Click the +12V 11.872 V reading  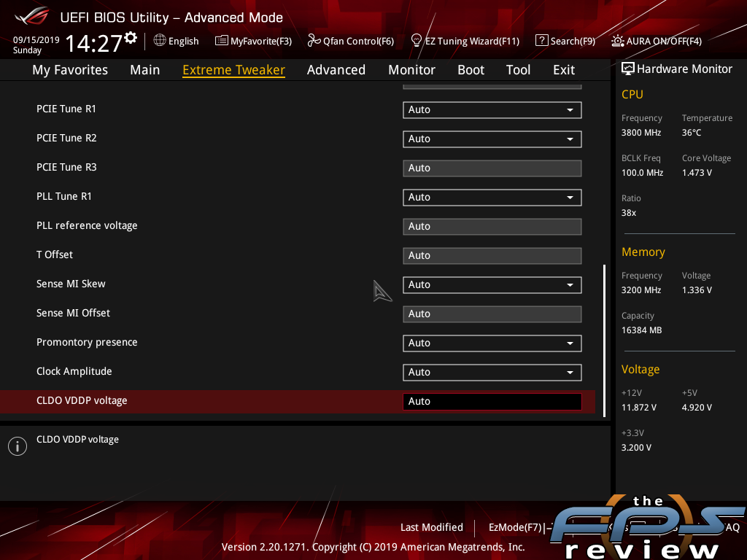(x=638, y=408)
